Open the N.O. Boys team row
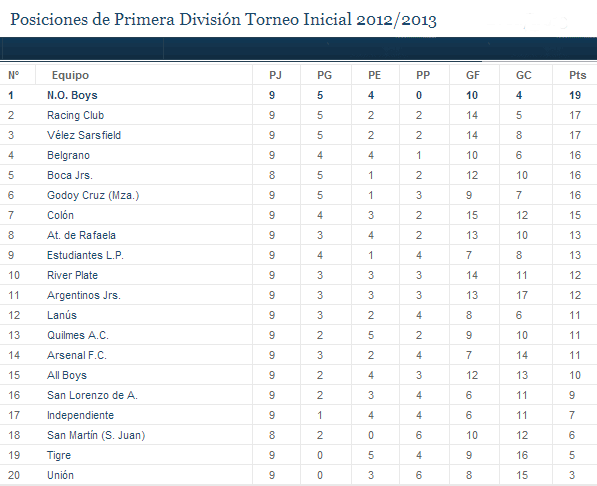The width and height of the screenshot is (597, 486). (298, 95)
